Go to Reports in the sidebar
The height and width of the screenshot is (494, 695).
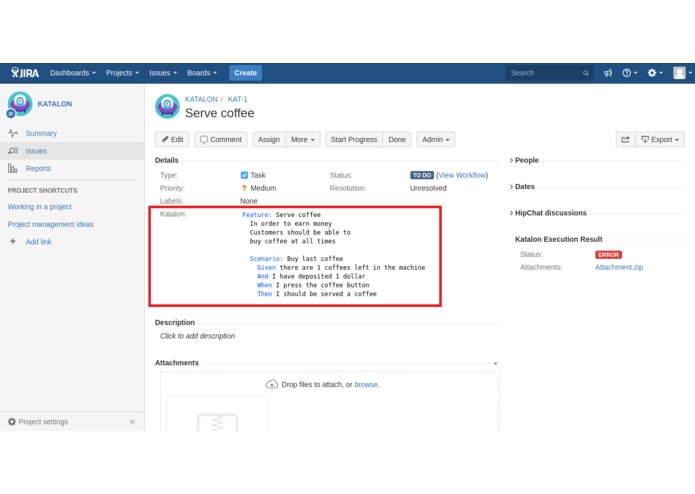click(38, 168)
